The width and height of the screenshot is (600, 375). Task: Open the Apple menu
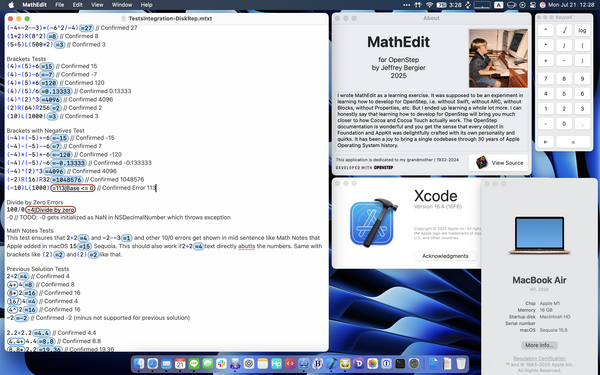pos(11,5)
